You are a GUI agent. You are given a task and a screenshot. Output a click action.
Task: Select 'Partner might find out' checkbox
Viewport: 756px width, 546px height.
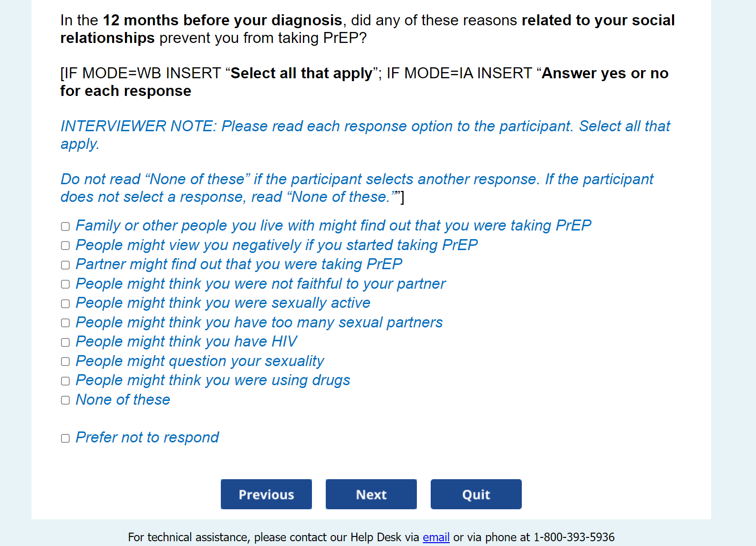pos(65,265)
